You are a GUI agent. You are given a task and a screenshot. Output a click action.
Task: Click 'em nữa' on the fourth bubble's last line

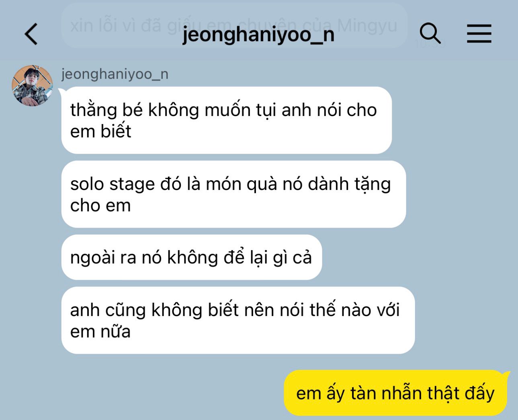tap(100, 332)
